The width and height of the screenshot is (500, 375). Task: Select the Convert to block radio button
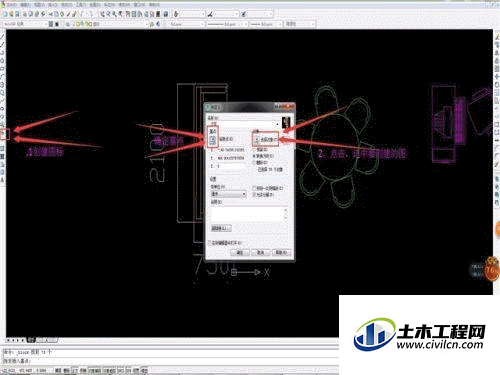[x=254, y=156]
